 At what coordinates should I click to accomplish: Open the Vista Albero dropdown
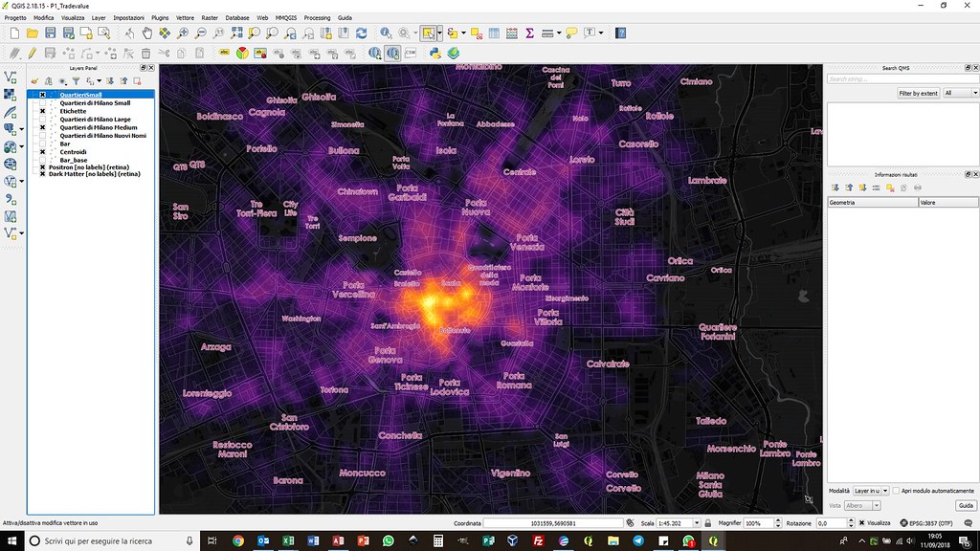click(862, 505)
